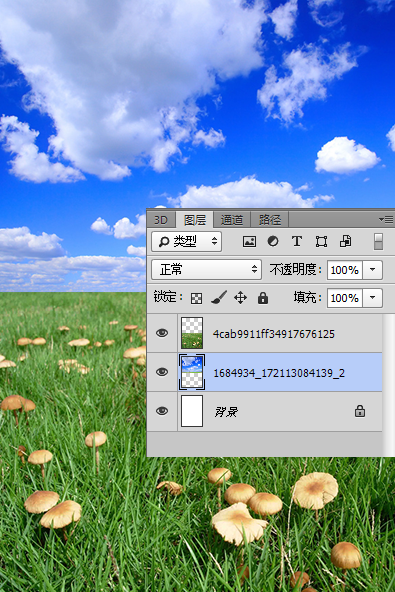Toggle the layer filtering switch
This screenshot has height=592, width=395.
click(x=378, y=241)
